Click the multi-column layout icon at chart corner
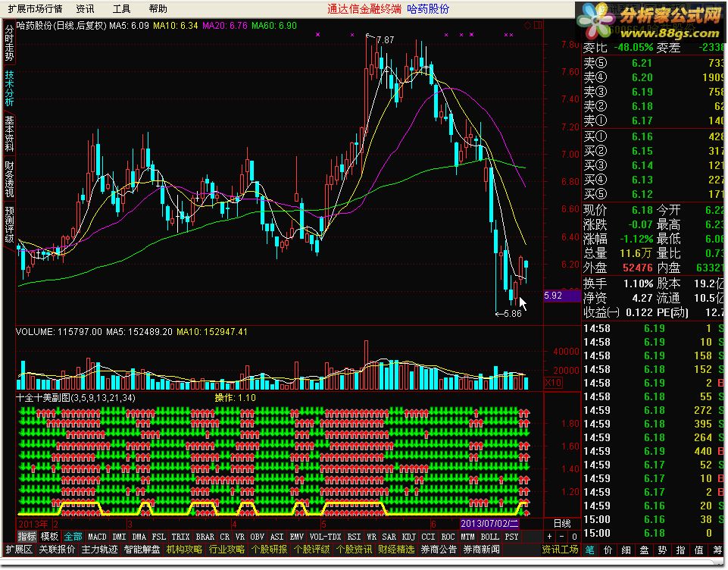The image size is (728, 570). pyautogui.click(x=538, y=26)
